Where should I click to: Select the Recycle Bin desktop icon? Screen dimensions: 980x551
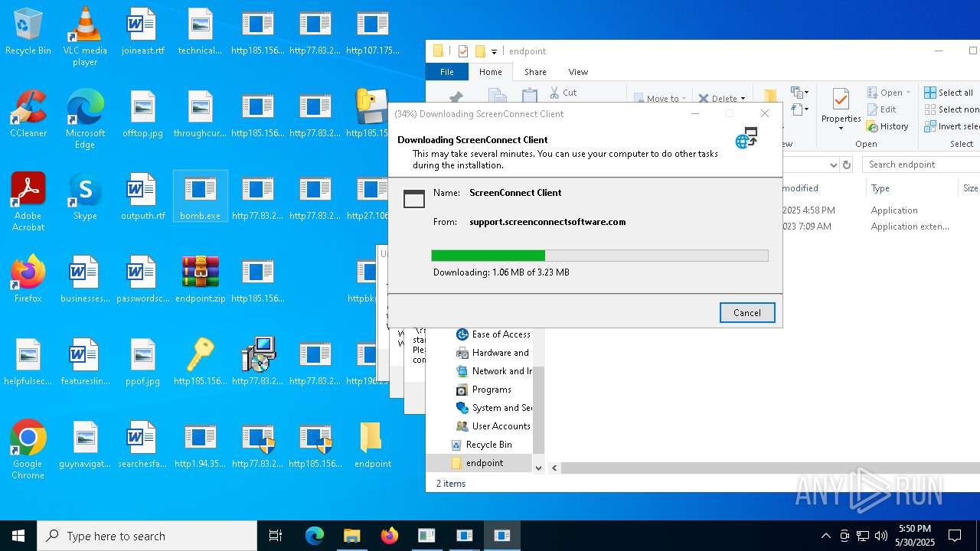coord(28,32)
